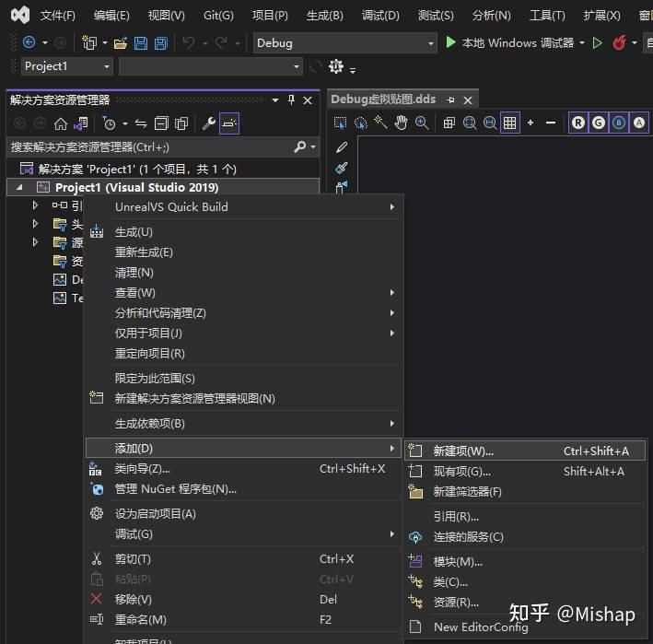This screenshot has width=653, height=644.
Task: Toggle preview selected items icon
Action: 229,123
